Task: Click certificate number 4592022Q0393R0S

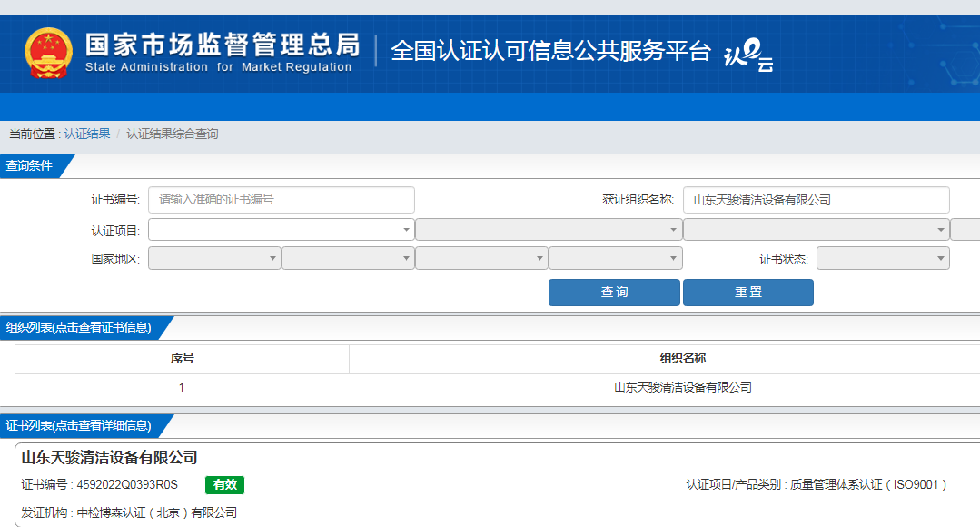Action: (127, 485)
